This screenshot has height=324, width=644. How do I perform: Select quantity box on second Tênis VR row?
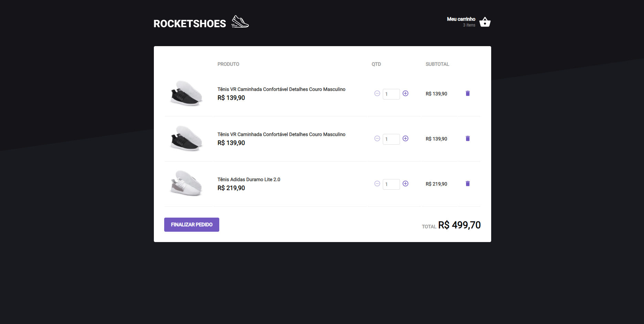tap(391, 139)
